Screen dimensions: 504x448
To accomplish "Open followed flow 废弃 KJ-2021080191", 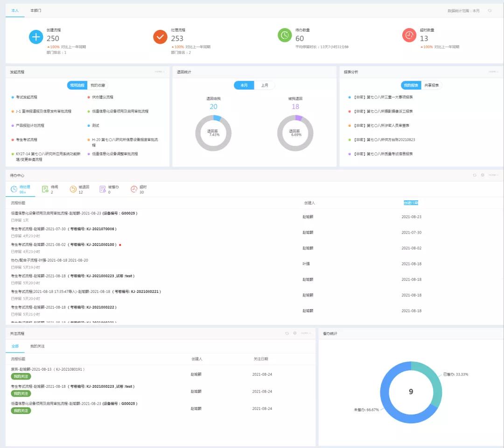I will (48, 369).
